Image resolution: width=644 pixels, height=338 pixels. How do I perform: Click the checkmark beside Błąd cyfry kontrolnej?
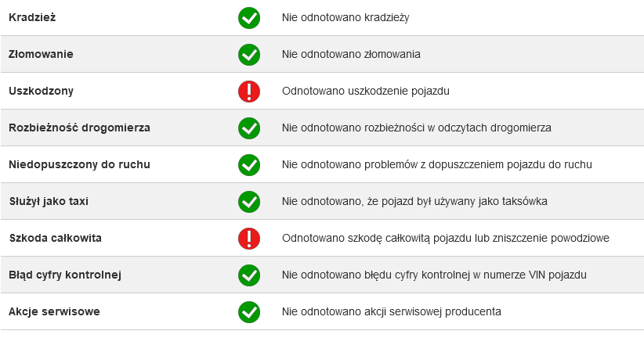249,275
